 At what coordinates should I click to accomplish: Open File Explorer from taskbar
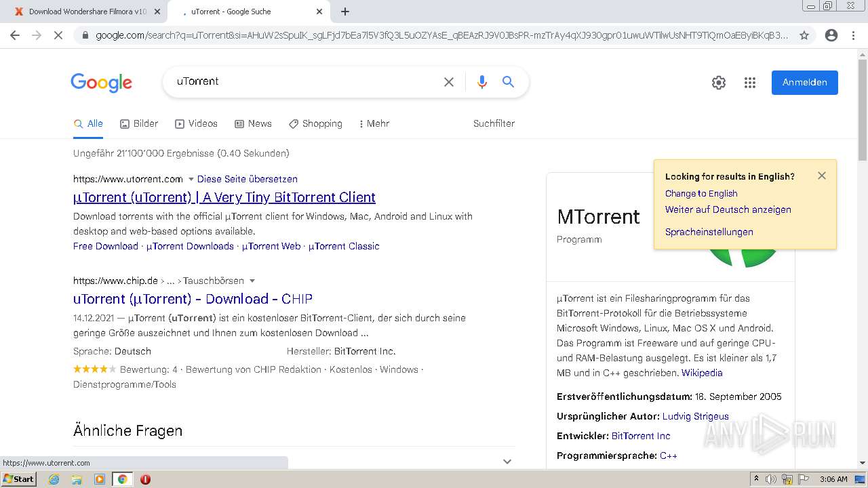click(77, 479)
